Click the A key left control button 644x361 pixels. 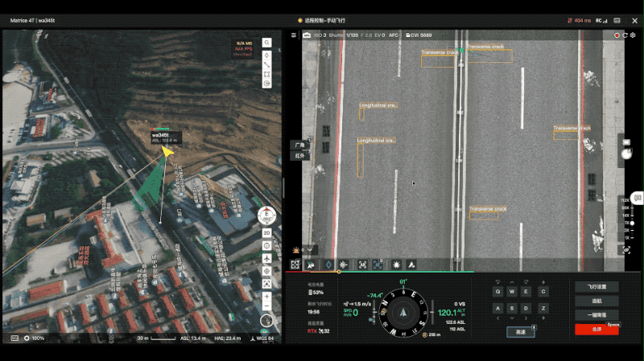click(x=497, y=308)
